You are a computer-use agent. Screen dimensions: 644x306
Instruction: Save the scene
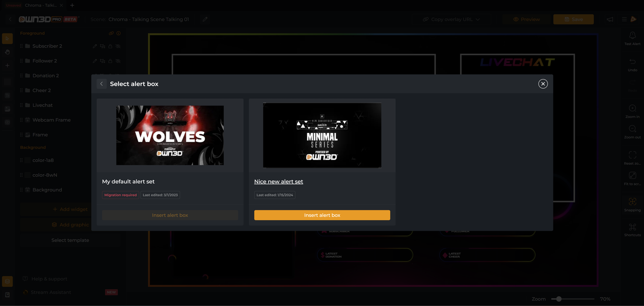coord(574,19)
